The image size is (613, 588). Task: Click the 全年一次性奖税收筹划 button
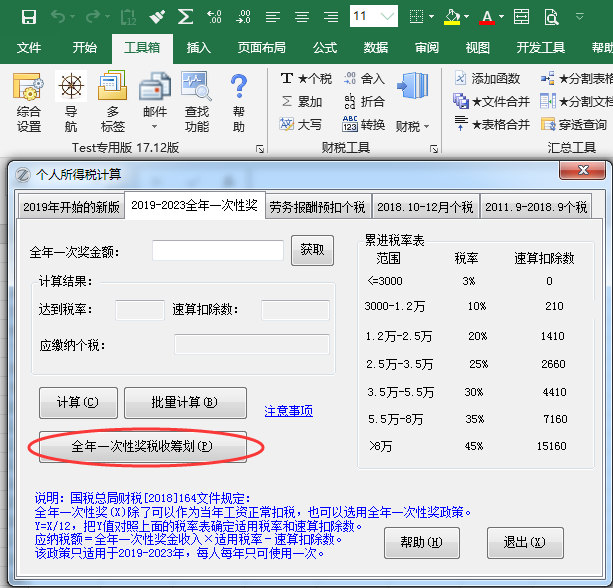[138, 446]
